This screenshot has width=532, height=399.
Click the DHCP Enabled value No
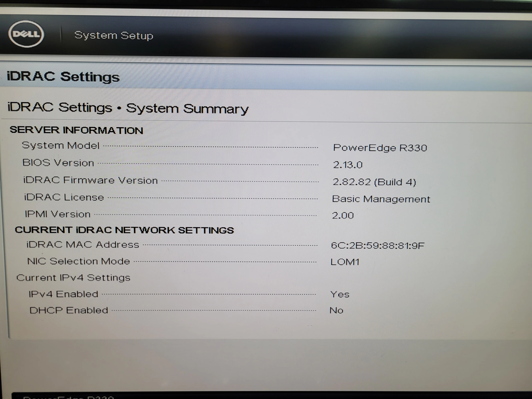pyautogui.click(x=336, y=310)
